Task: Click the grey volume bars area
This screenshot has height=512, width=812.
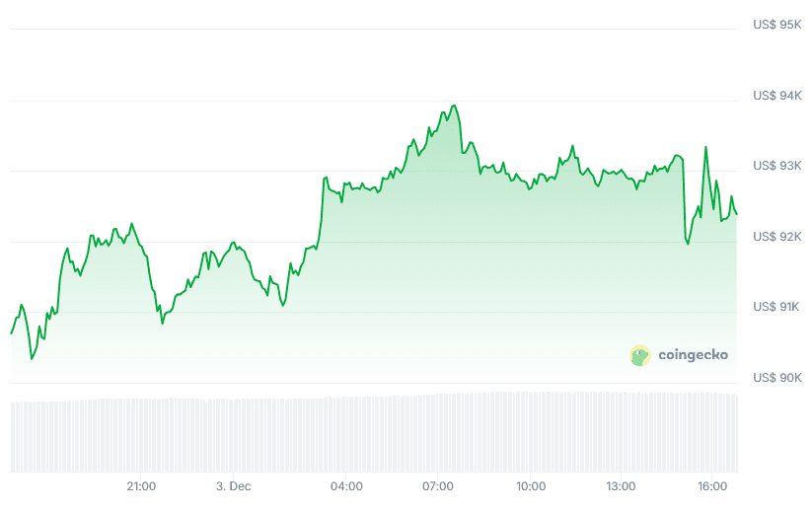Action: click(x=375, y=434)
